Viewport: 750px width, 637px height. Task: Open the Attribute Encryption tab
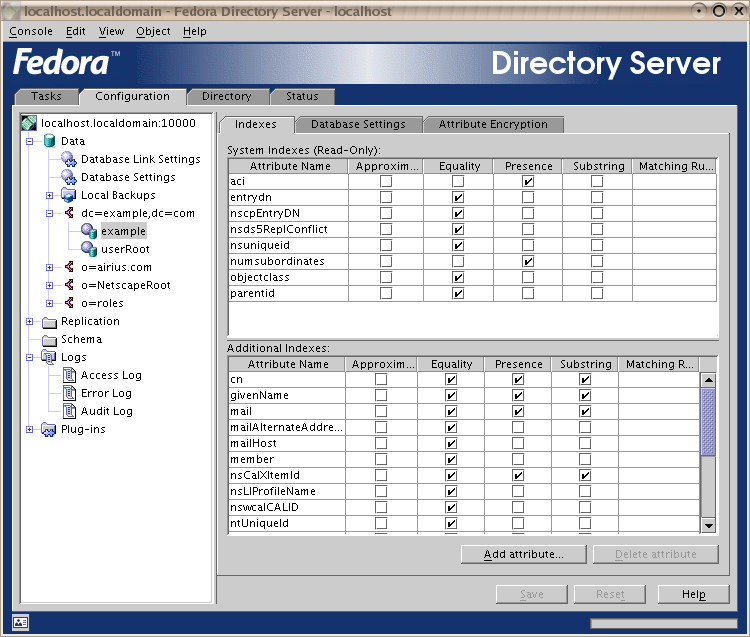493,124
